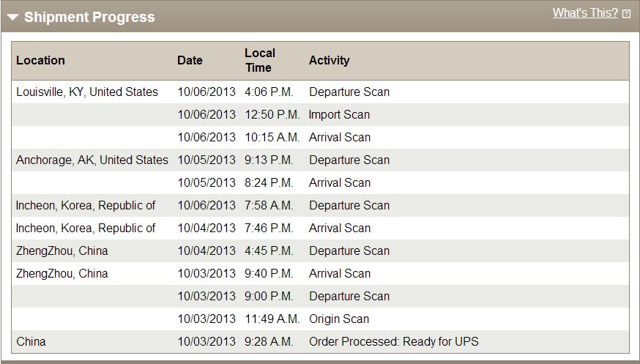Select the Activity column header
The image size is (640, 364).
[x=329, y=60]
